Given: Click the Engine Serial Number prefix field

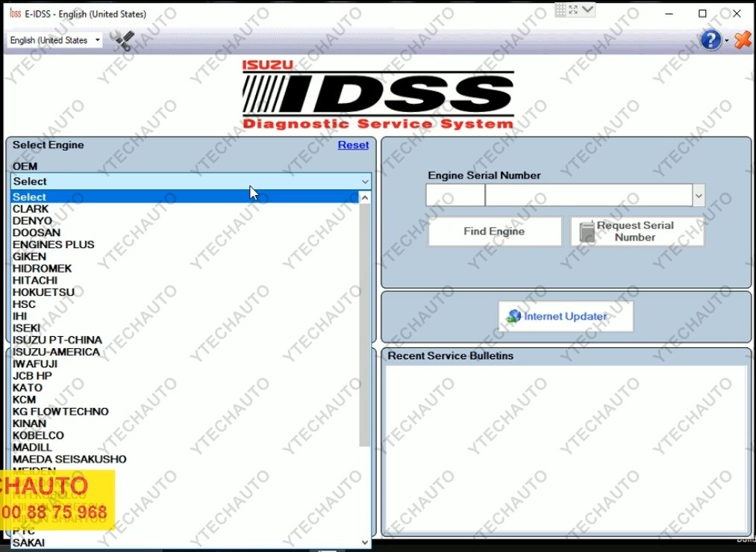Looking at the screenshot, I should pyautogui.click(x=454, y=196).
